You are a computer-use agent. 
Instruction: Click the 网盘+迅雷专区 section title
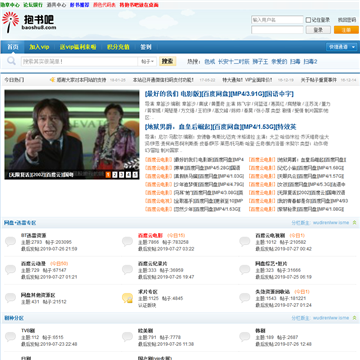pyautogui.click(x=20, y=223)
